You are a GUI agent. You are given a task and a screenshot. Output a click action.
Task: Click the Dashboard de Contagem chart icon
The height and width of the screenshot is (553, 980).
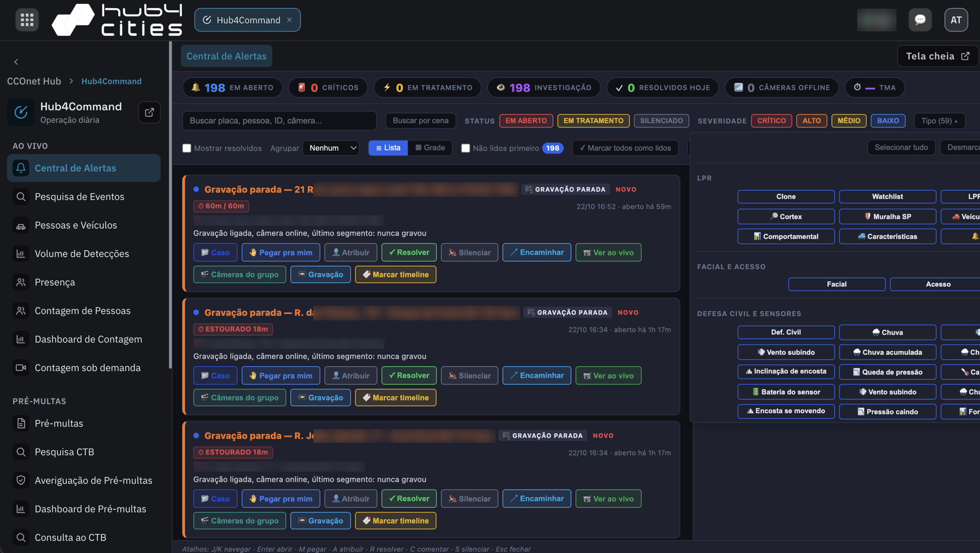click(21, 339)
